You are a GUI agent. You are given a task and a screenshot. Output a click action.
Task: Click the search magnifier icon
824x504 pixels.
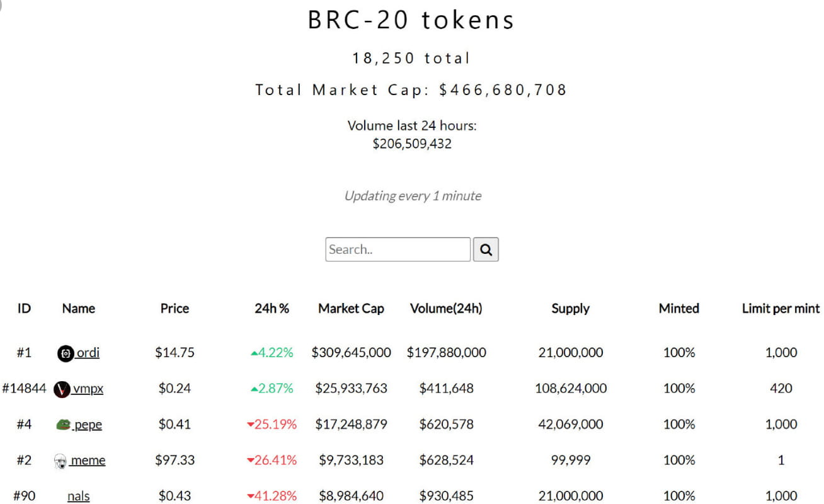pyautogui.click(x=486, y=249)
